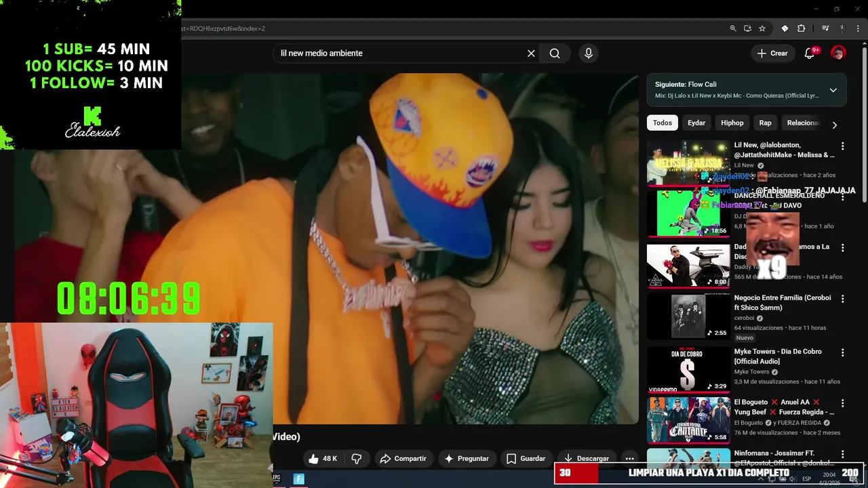
Task: Select the Relacionados filter chip
Action: [802, 123]
